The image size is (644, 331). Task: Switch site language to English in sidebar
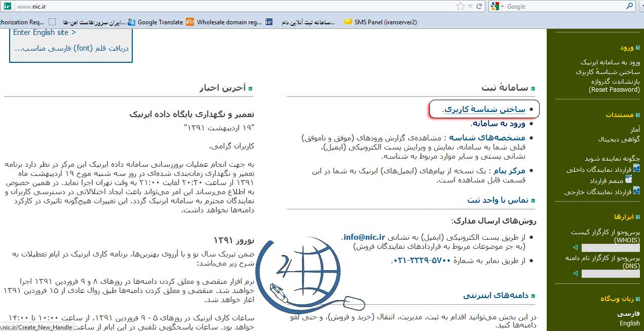tap(629, 323)
